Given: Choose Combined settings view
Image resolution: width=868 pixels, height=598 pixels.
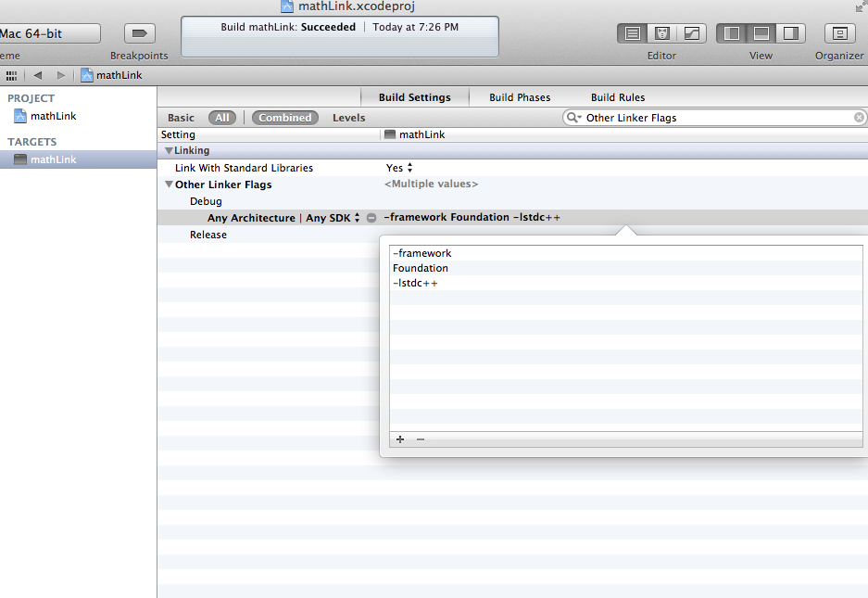Looking at the screenshot, I should point(285,118).
